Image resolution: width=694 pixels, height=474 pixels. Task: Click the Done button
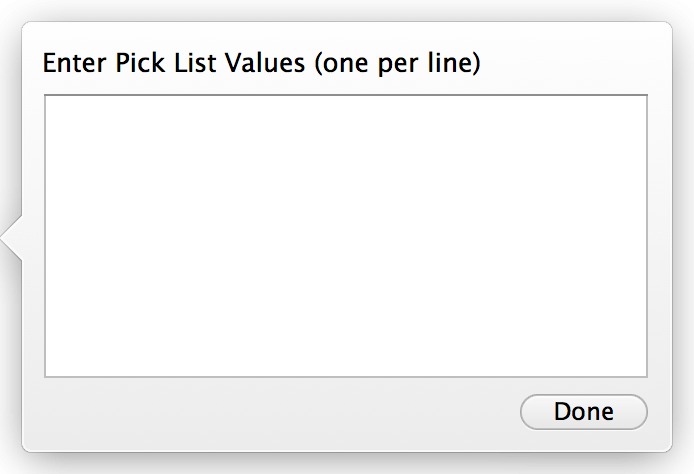tap(584, 412)
